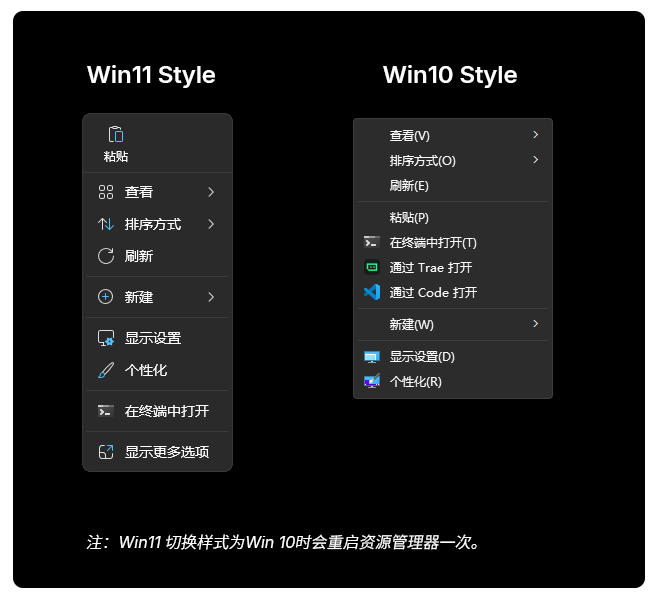Image resolution: width=656 pixels, height=604 pixels.
Task: Click the blue VS Code icon
Action: pyautogui.click(x=372, y=292)
